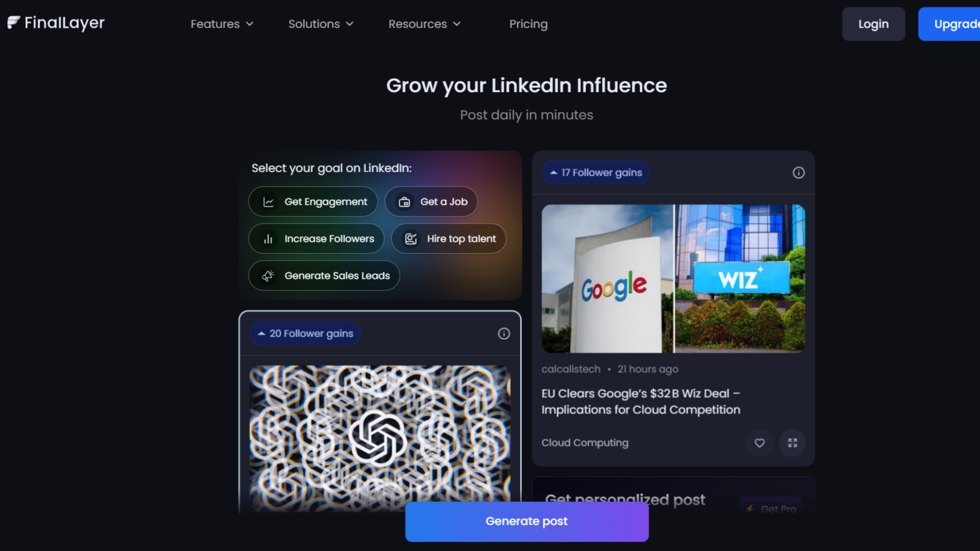Open info icon on 20 Follower gains card
This screenshot has height=551, width=980.
[x=504, y=333]
